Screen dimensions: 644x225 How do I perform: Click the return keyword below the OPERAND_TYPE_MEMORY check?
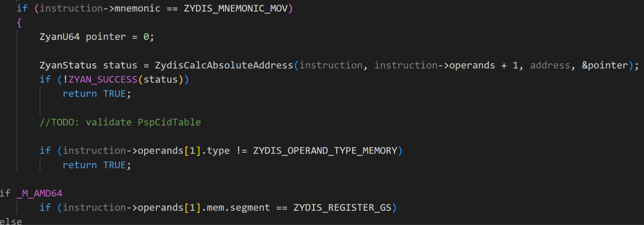tap(80, 165)
